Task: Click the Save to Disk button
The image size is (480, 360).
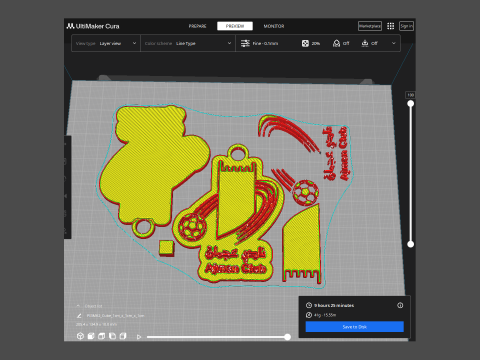Action: click(355, 327)
